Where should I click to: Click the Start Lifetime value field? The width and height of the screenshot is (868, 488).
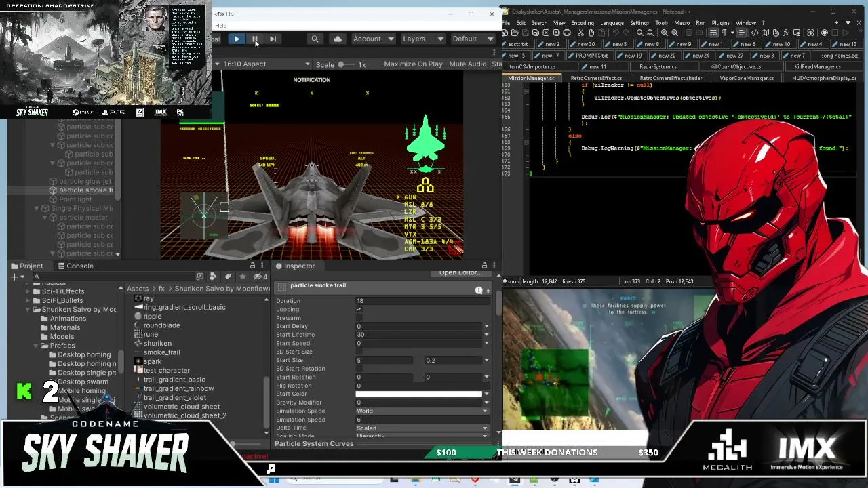click(x=418, y=335)
